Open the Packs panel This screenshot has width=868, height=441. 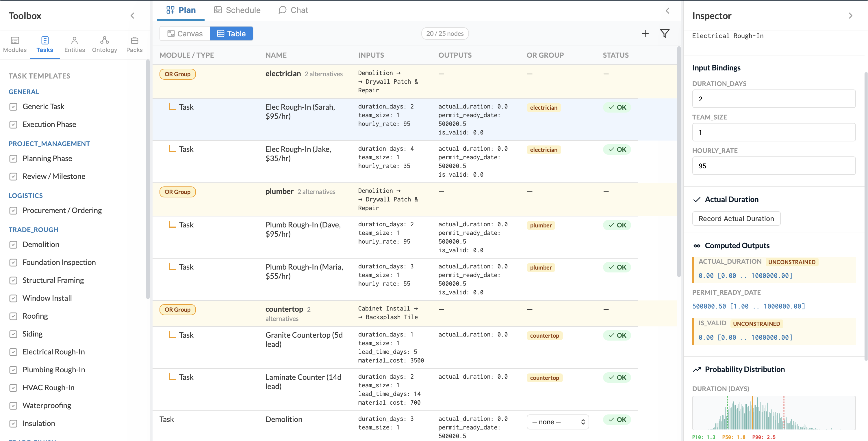[134, 44]
